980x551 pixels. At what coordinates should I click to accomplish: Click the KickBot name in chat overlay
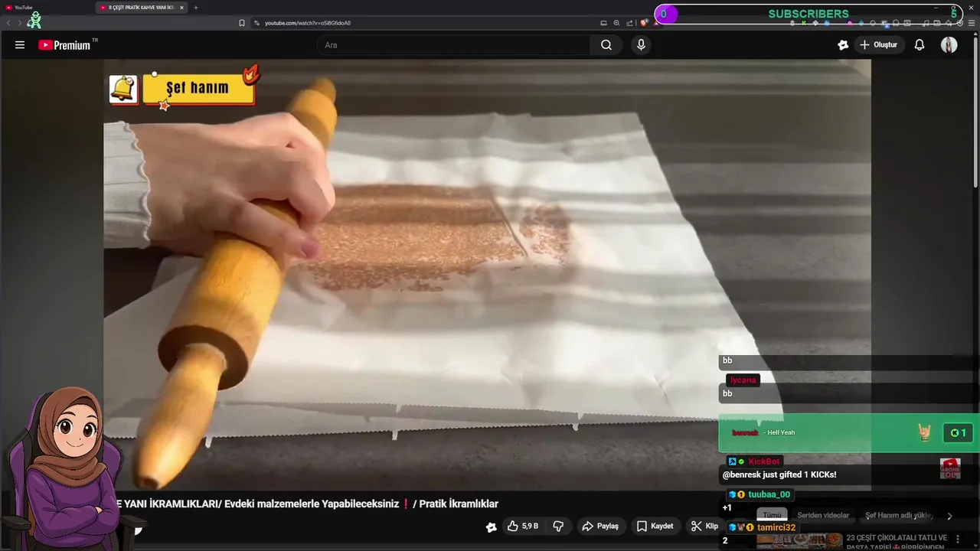point(764,461)
